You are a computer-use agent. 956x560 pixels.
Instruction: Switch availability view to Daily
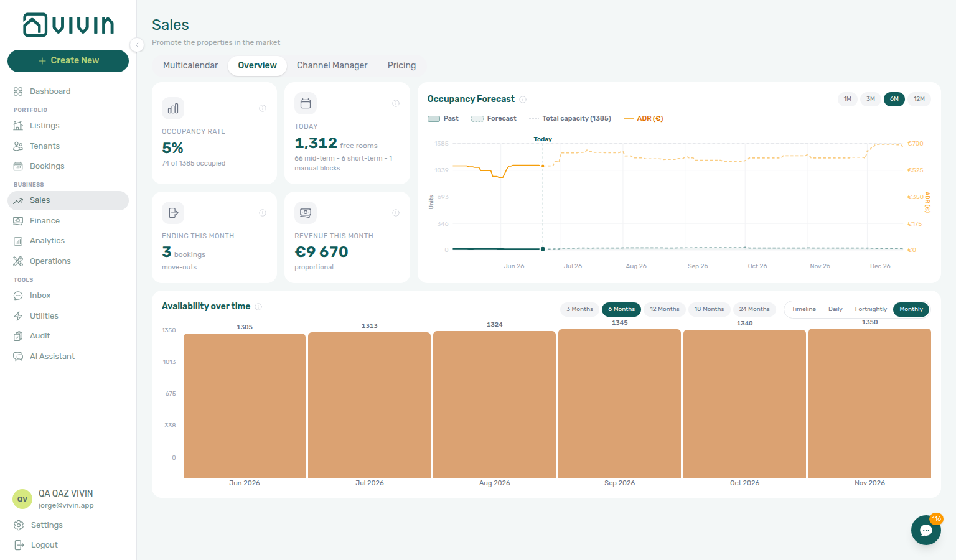point(835,309)
